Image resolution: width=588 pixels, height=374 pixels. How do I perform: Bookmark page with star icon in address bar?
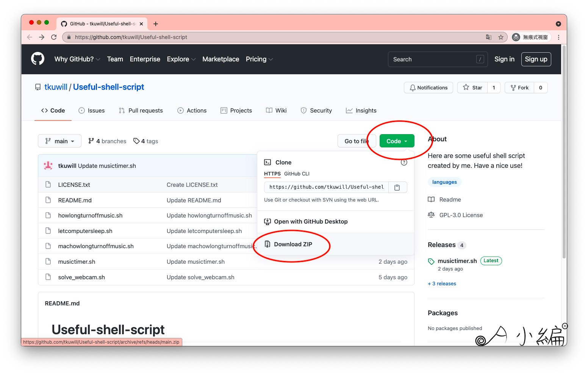[x=501, y=37]
